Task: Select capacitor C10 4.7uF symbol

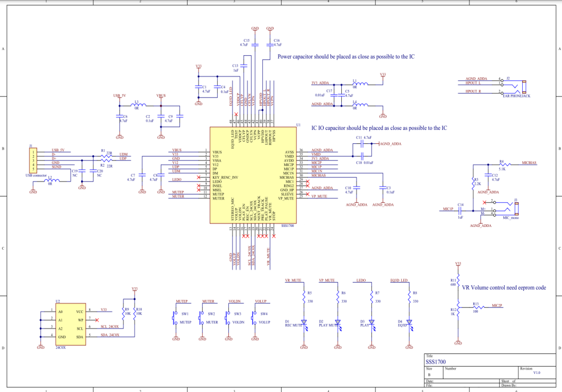Action: pos(357,188)
